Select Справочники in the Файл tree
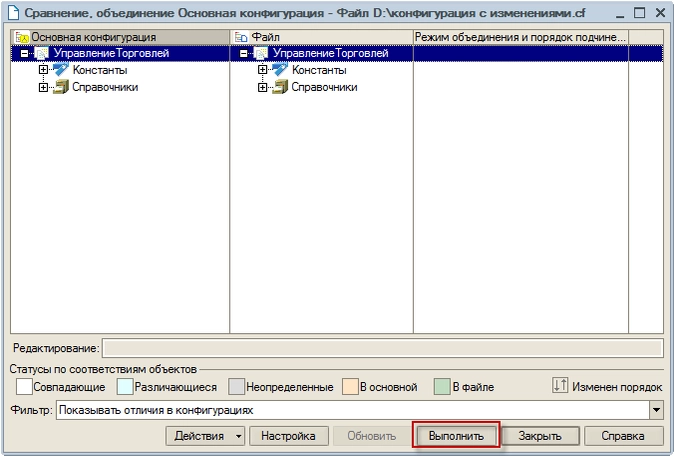Screen dimensions: 674x456 [x=325, y=87]
